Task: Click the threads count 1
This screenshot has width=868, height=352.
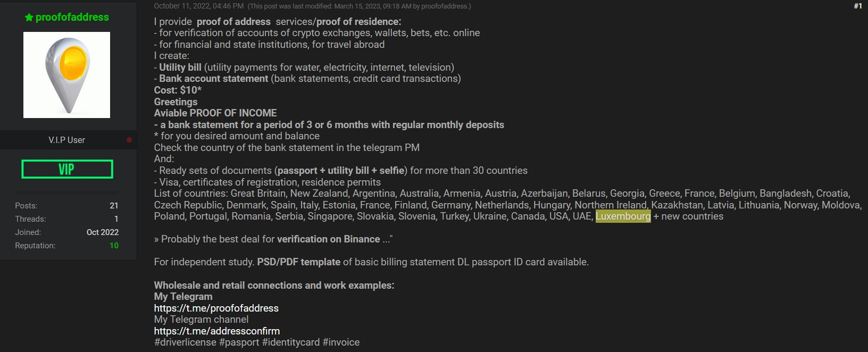Action: (116, 219)
